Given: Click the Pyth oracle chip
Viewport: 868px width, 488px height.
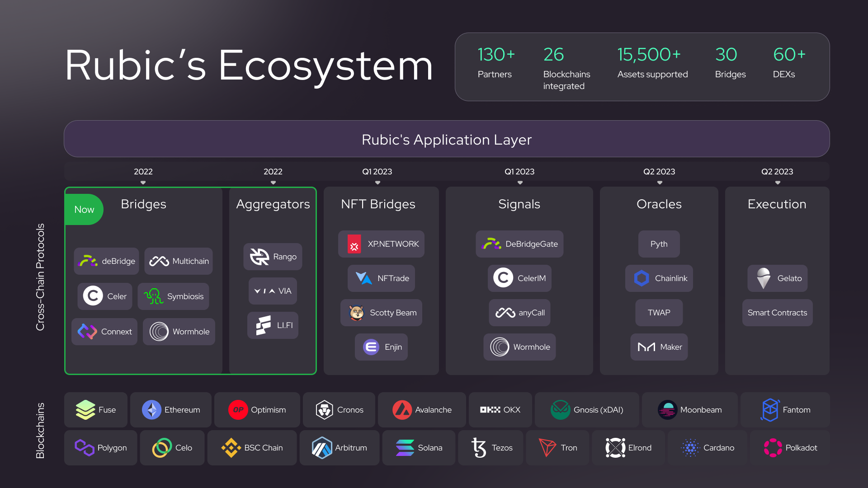Looking at the screenshot, I should tap(659, 244).
